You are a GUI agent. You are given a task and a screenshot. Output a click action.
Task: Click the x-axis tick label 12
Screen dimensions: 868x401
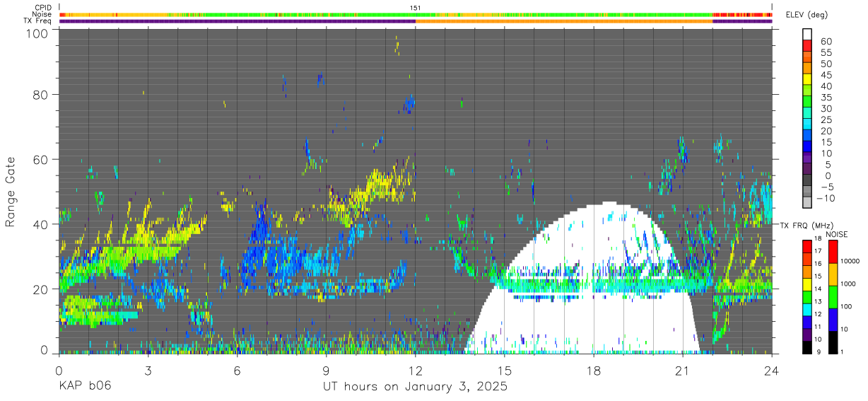point(416,370)
